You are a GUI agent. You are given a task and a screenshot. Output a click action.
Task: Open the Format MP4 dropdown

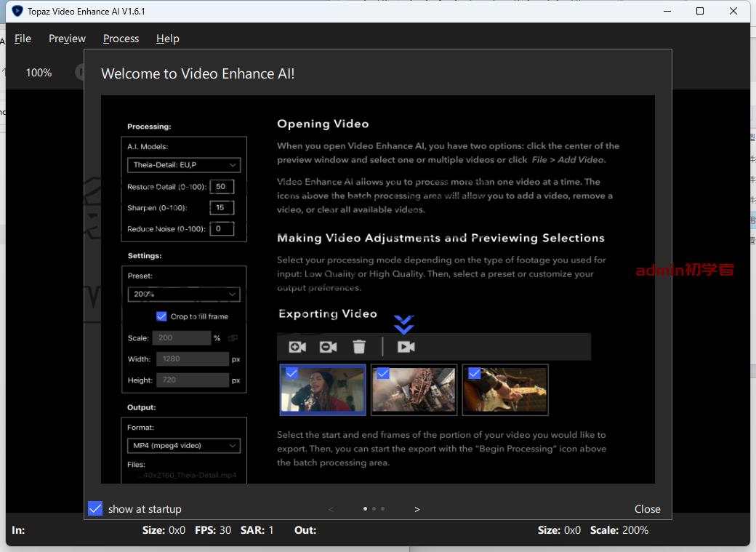(x=184, y=446)
